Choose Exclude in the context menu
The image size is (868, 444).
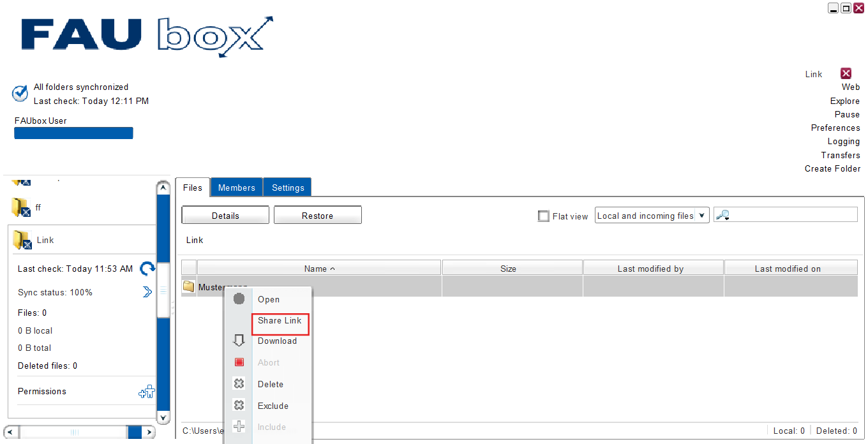coord(273,406)
